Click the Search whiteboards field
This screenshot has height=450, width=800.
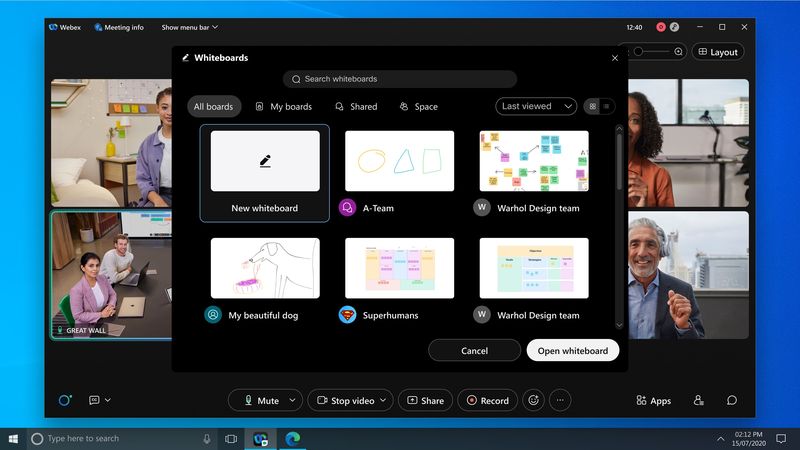(x=400, y=79)
